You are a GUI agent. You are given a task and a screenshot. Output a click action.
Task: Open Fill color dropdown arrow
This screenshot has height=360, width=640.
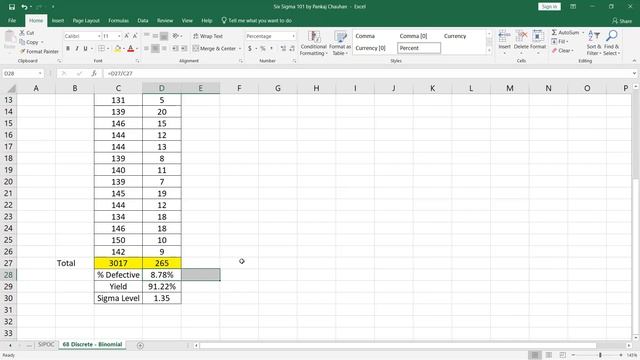pyautogui.click(x=124, y=49)
